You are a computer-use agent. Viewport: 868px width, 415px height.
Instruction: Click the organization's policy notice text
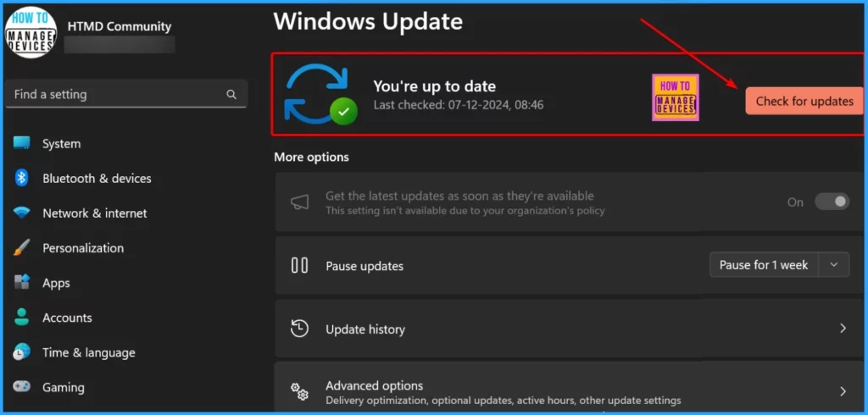coord(465,211)
